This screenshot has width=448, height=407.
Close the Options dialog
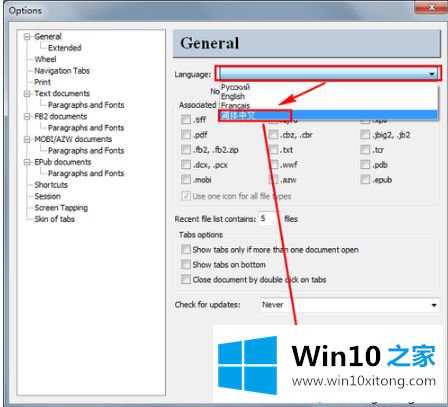(431, 7)
